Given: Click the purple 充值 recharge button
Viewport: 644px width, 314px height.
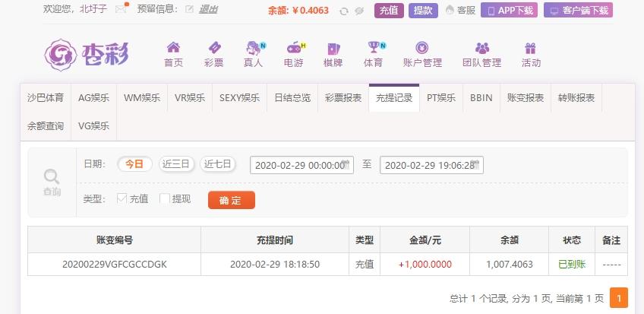Looking at the screenshot, I should [x=389, y=11].
